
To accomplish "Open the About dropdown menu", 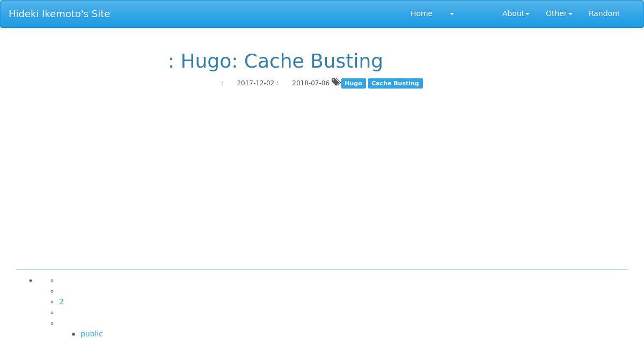I will 516,13.
